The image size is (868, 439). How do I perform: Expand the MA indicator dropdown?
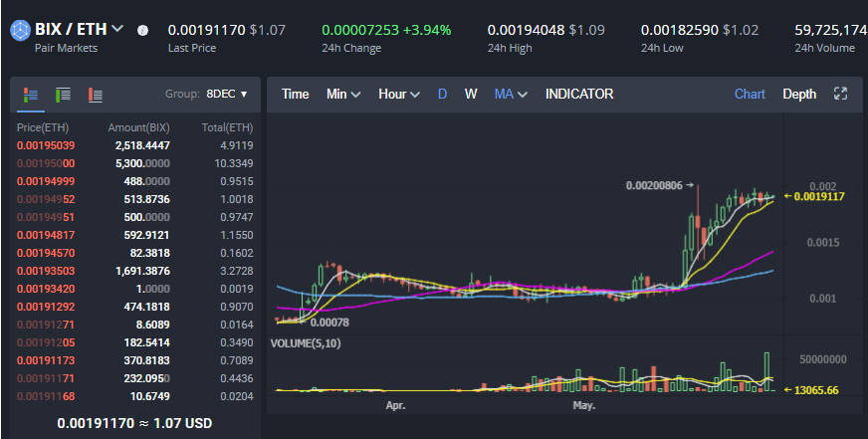[x=510, y=94]
